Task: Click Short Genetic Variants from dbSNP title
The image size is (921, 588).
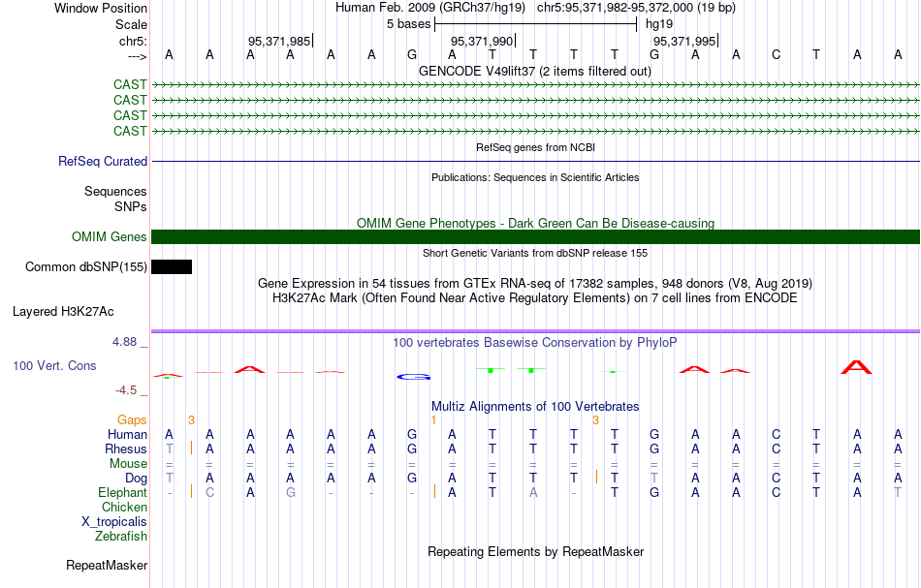Action: [x=535, y=253]
